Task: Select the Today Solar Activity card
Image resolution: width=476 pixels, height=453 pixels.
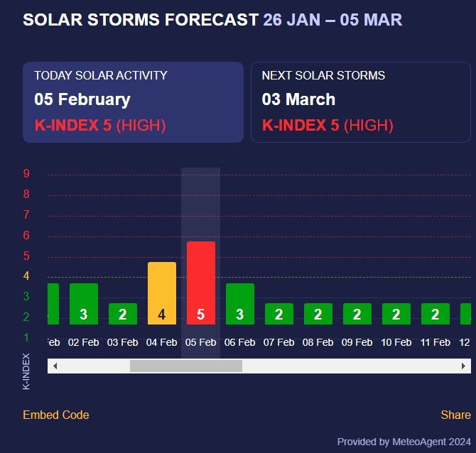Action: [133, 102]
